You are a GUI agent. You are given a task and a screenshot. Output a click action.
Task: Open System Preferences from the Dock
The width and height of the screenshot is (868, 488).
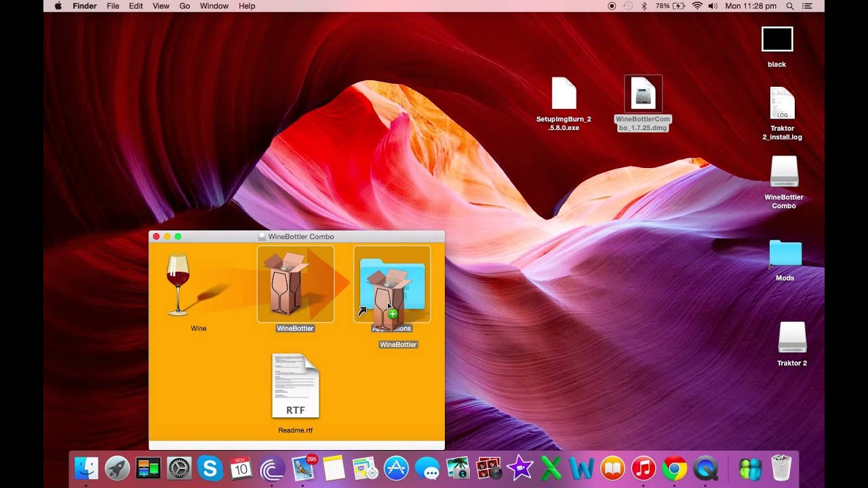pyautogui.click(x=179, y=468)
